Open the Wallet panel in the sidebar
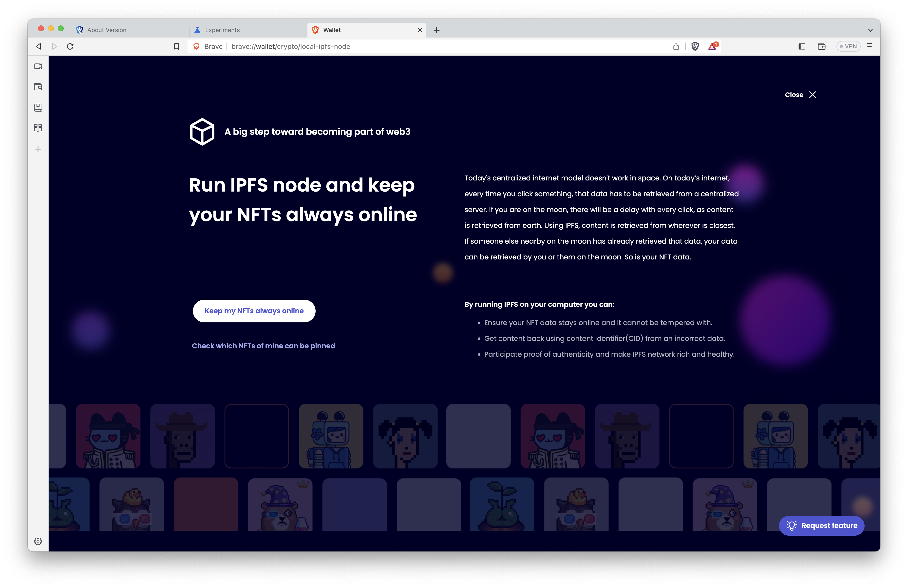 [x=38, y=87]
